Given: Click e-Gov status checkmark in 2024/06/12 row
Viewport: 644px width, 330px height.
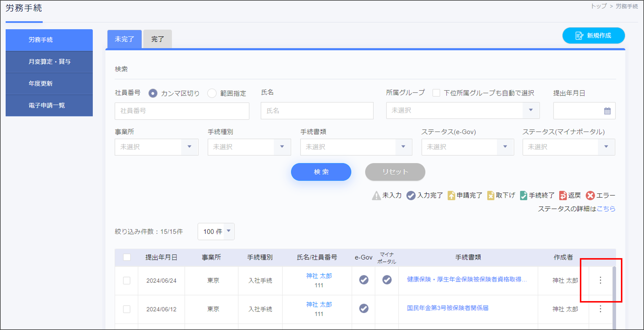Looking at the screenshot, I should [363, 308].
